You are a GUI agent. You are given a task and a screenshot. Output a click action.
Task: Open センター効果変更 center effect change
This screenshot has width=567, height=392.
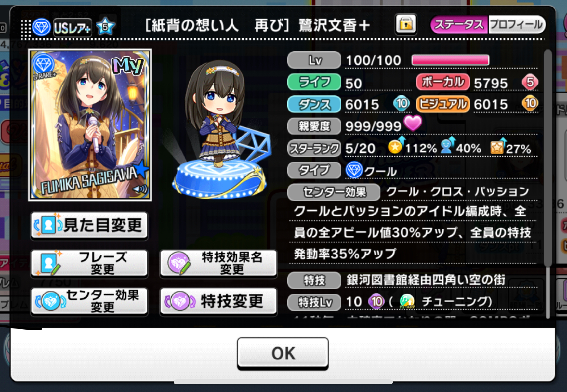coord(89,301)
